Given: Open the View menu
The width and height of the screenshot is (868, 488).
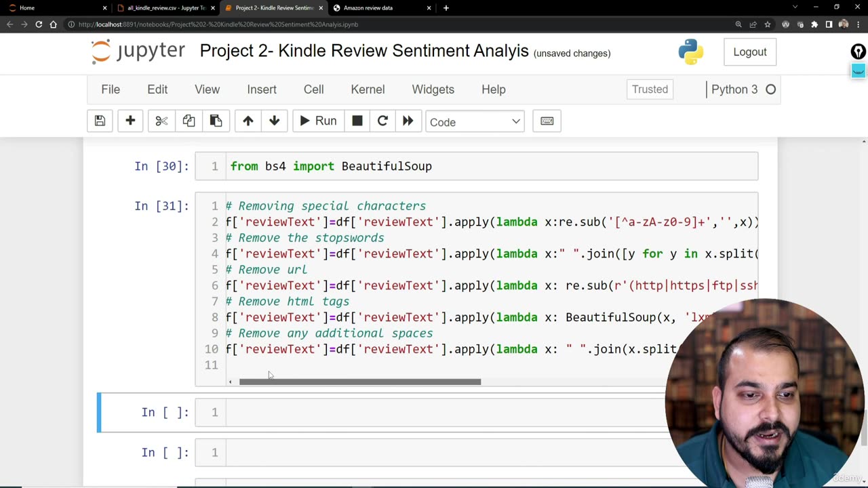Looking at the screenshot, I should point(208,89).
